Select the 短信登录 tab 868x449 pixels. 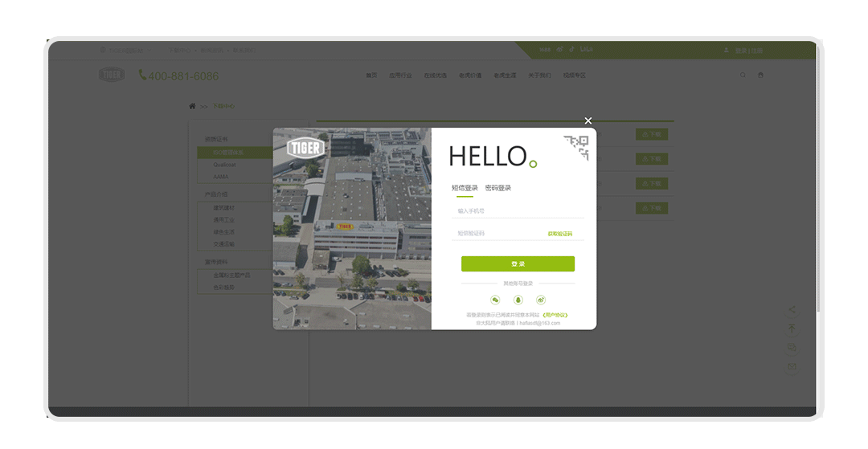pos(465,188)
